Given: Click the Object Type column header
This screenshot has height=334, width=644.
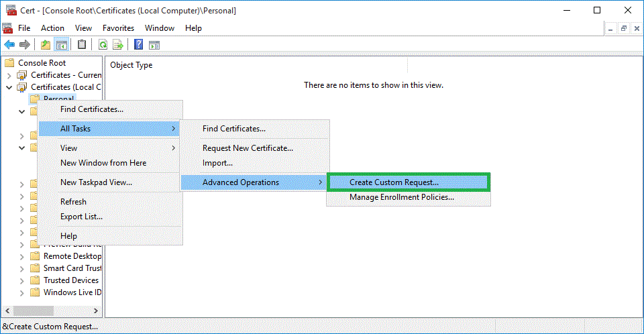Looking at the screenshot, I should [x=131, y=65].
